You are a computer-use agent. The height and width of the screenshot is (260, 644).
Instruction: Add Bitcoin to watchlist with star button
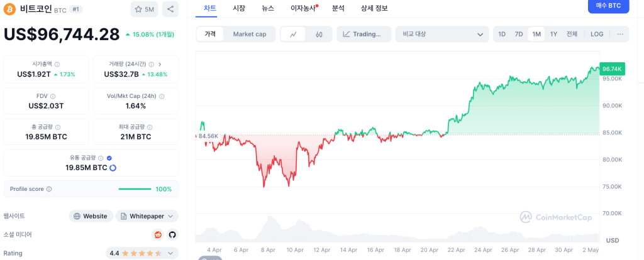(145, 9)
